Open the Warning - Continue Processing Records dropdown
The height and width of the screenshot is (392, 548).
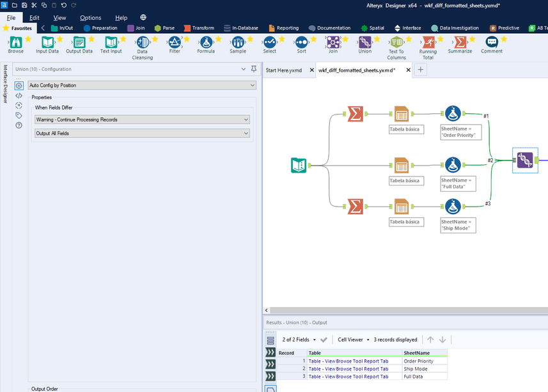142,120
